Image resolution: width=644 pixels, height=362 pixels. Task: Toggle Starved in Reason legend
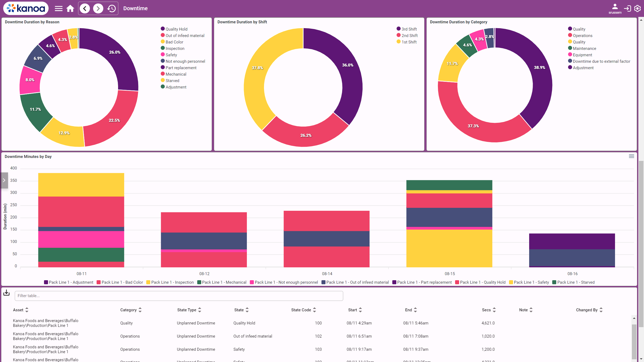(x=170, y=80)
